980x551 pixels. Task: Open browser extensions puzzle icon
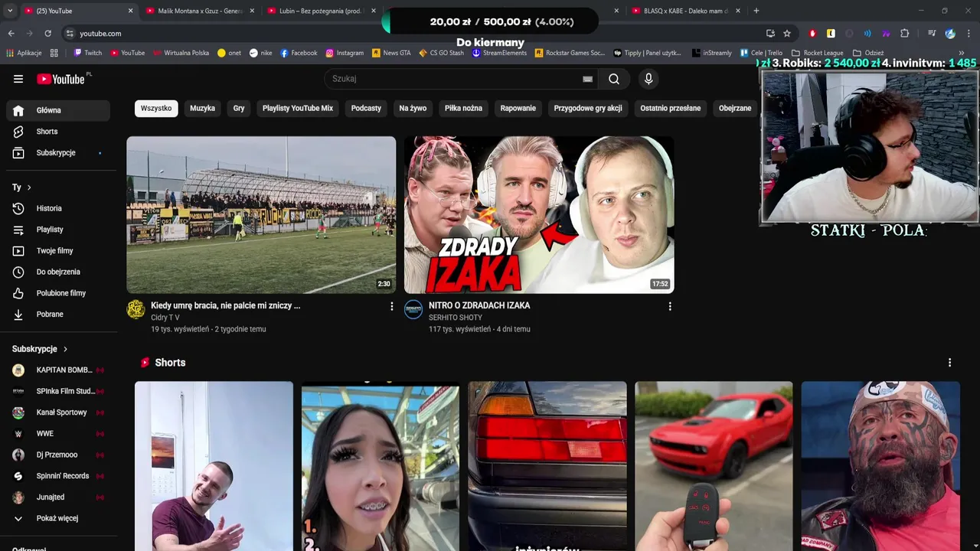tap(904, 34)
